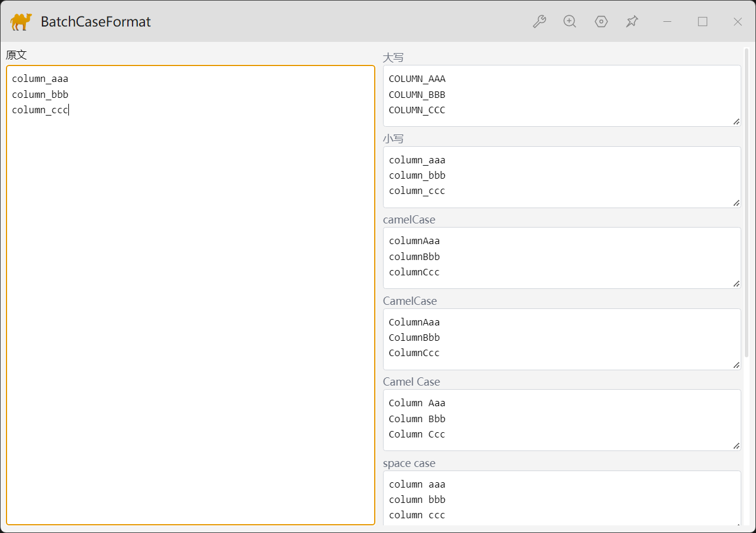Maximize the BatchCaseFormat window

702,22
